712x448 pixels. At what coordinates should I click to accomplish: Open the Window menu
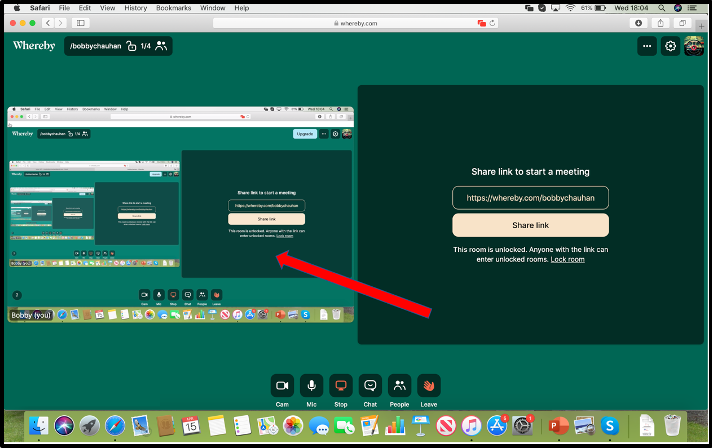click(213, 8)
